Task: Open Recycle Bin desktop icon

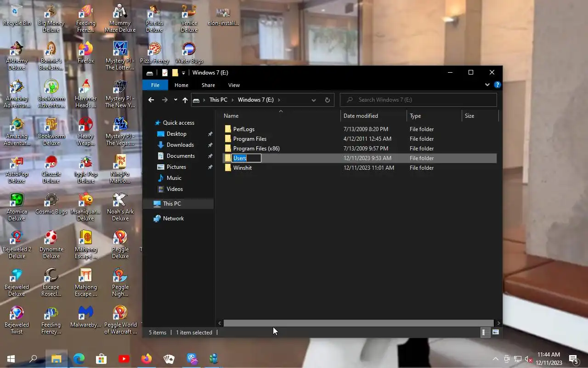Action: [17, 15]
